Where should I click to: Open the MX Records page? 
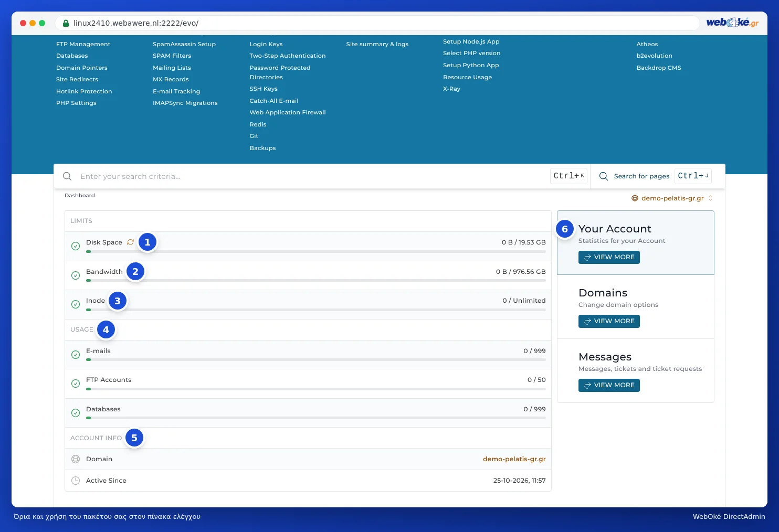pyautogui.click(x=171, y=79)
